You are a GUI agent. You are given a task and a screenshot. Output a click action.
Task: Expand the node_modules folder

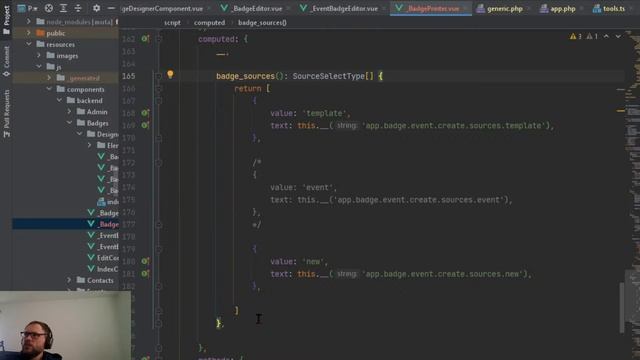tap(29, 21)
